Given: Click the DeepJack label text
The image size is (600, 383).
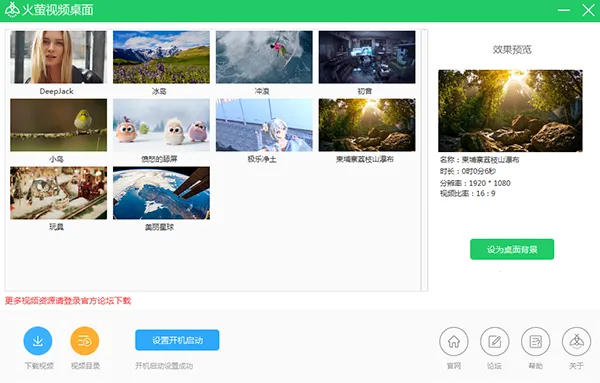Looking at the screenshot, I should (x=57, y=91).
